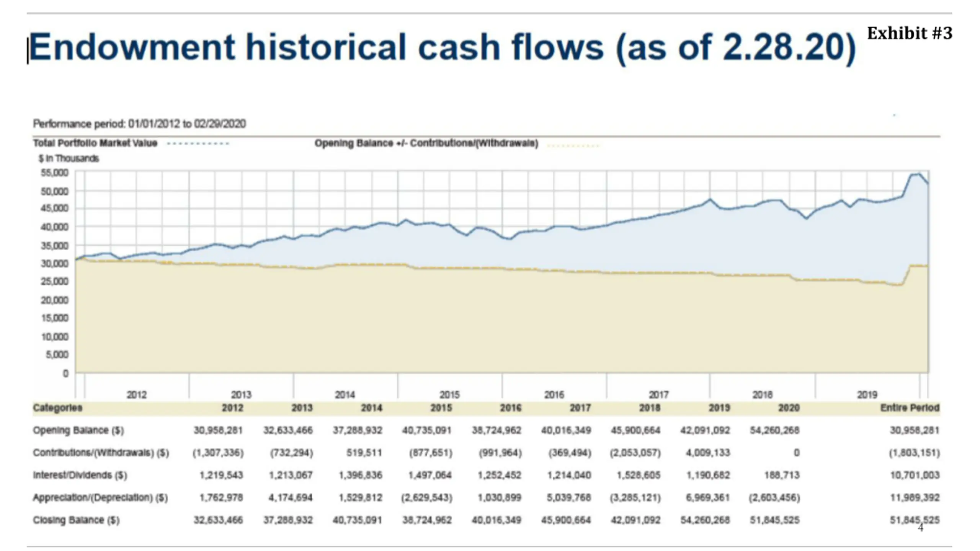The width and height of the screenshot is (980, 551).
Task: Click the 2020 table column header
Action: [x=789, y=408]
